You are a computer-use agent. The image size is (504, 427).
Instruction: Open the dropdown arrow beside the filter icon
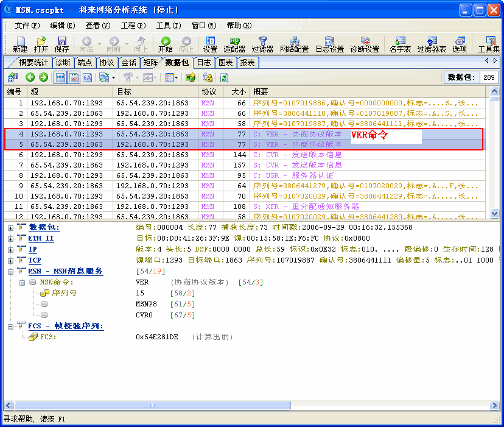tap(136, 77)
